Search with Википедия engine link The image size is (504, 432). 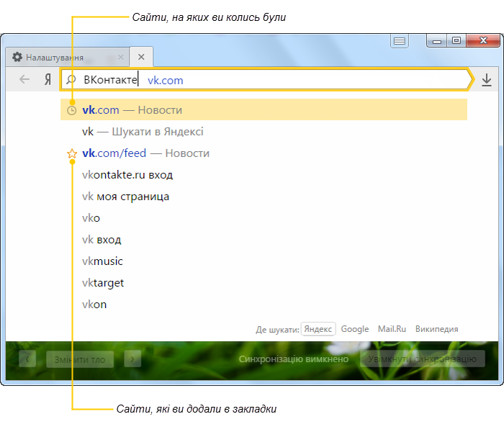pyautogui.click(x=436, y=329)
